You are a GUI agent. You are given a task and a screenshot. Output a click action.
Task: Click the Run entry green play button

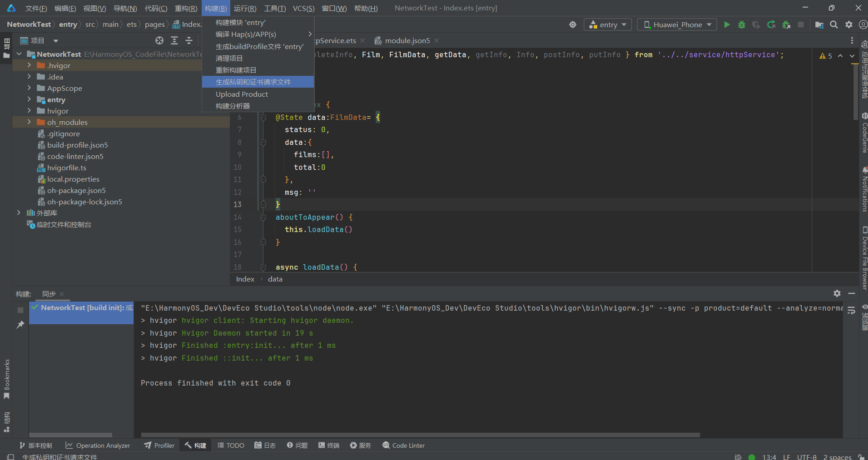[x=727, y=25]
